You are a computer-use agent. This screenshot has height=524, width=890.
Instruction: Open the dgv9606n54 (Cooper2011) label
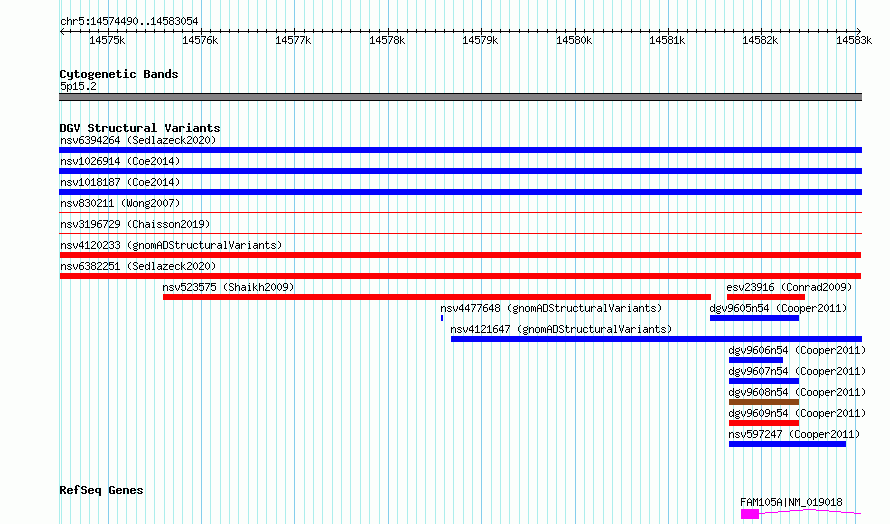pos(797,350)
